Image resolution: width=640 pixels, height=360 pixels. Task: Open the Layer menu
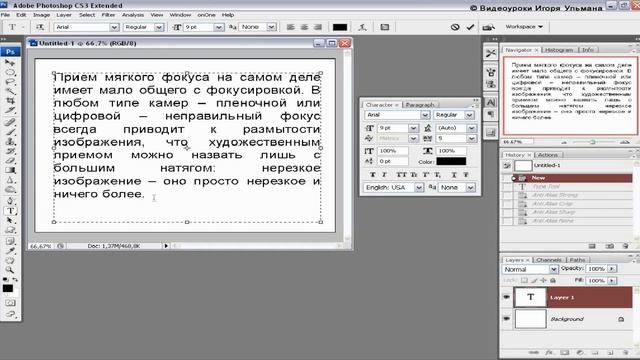[x=64, y=15]
